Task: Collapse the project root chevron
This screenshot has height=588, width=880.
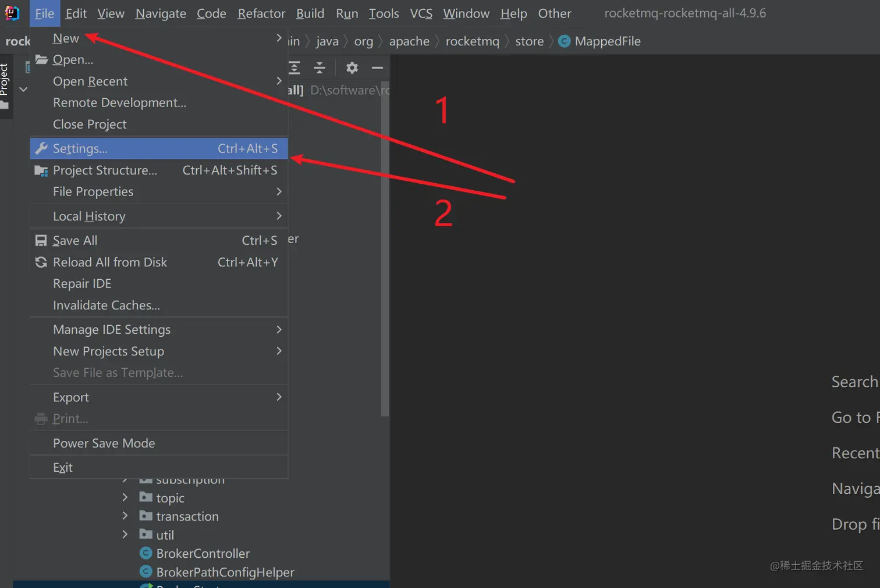Action: pos(23,90)
